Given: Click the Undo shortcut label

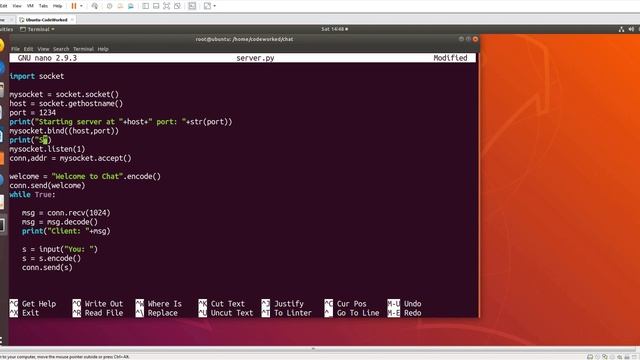Looking at the screenshot, I should pos(413,304).
